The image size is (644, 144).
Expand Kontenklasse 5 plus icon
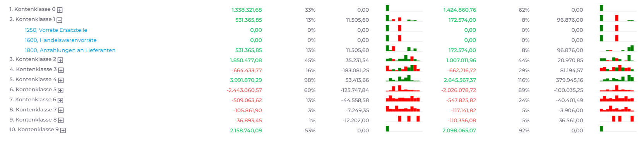[60, 90]
